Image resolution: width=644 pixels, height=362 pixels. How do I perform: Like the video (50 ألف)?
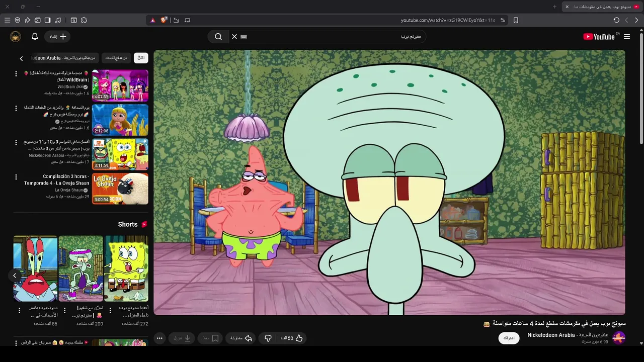[x=292, y=338]
